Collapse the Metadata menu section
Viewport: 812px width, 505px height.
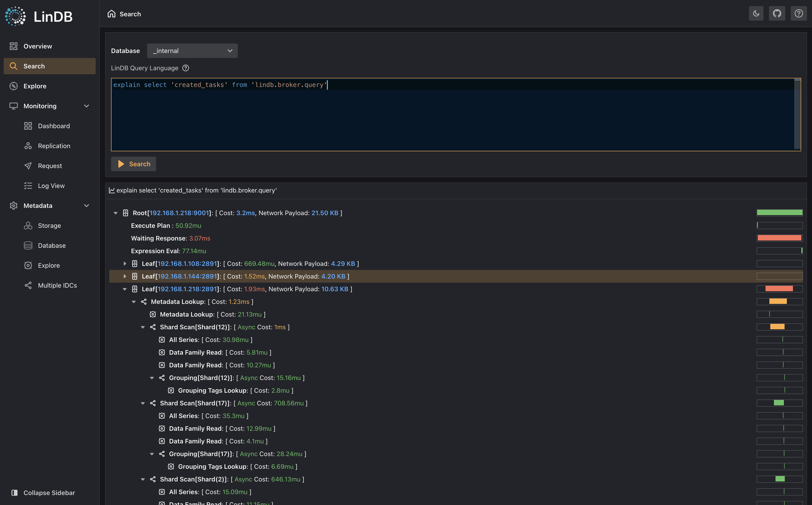coord(86,206)
